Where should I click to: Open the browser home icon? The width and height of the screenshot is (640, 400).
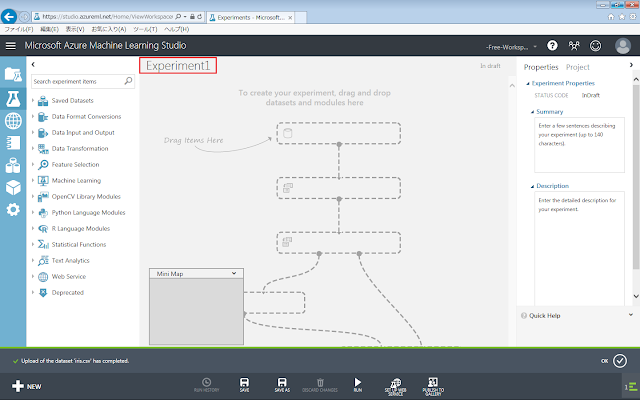click(611, 17)
